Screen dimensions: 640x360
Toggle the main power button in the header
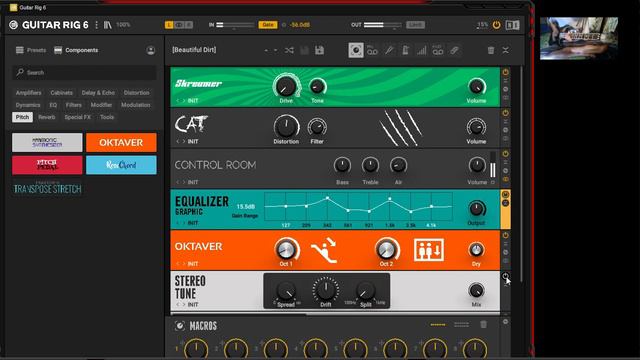click(x=496, y=25)
